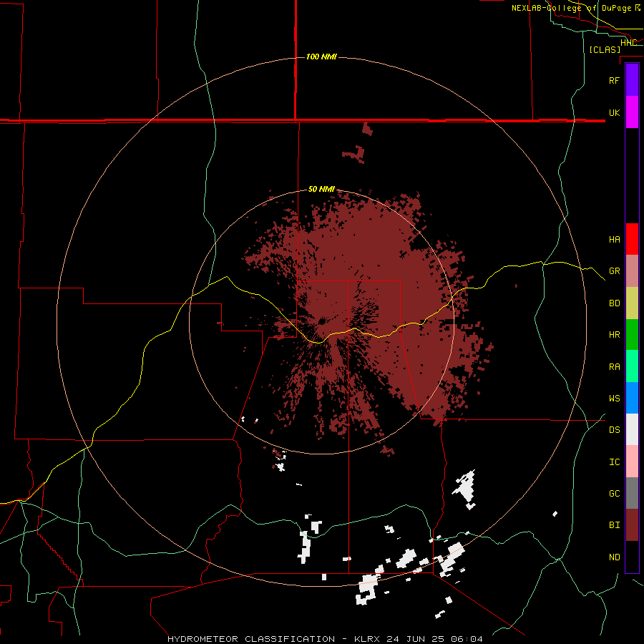Click the HA legend label
The height and width of the screenshot is (644, 644).
point(614,240)
